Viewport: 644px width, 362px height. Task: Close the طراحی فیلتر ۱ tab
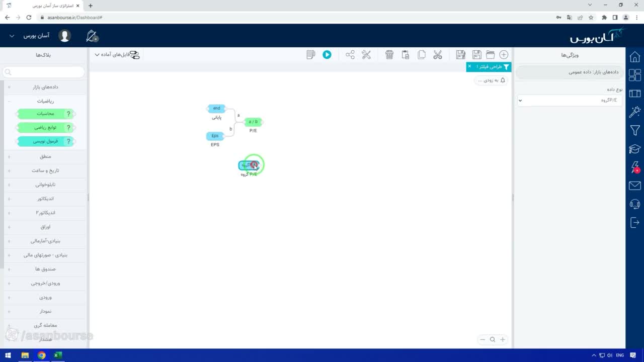[x=469, y=66]
